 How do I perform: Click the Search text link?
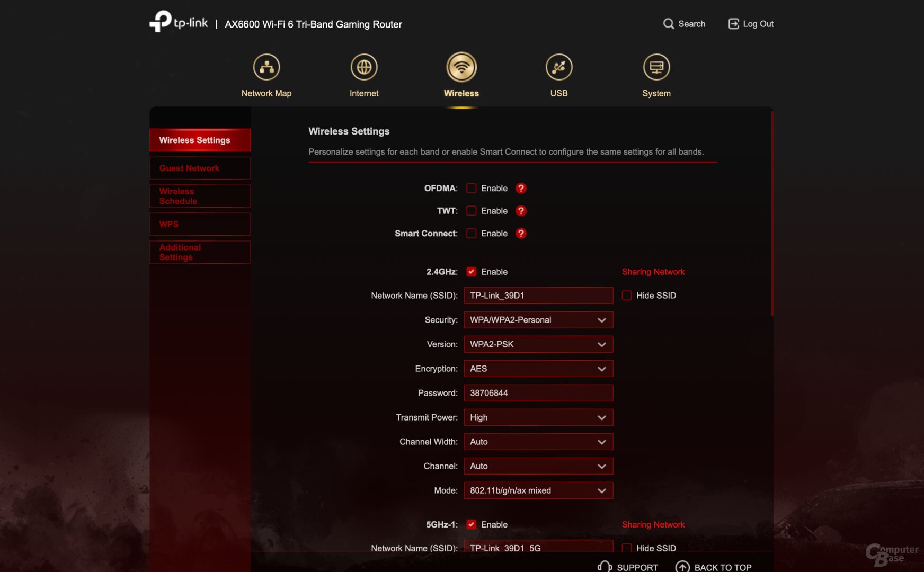pyautogui.click(x=691, y=24)
